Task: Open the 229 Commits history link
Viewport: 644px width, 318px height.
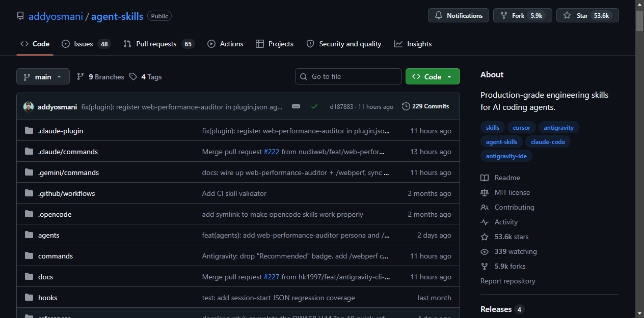Action: pyautogui.click(x=425, y=106)
